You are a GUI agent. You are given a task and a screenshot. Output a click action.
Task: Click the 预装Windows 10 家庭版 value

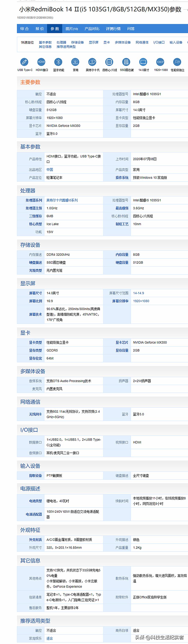(x=150, y=178)
